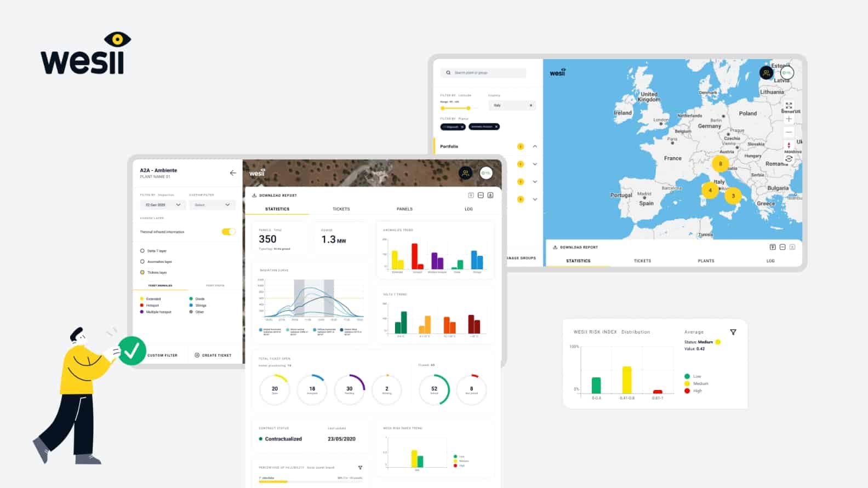This screenshot has width=868, height=488.
Task: Toggle fullscreen on the Europe map
Action: [x=789, y=105]
